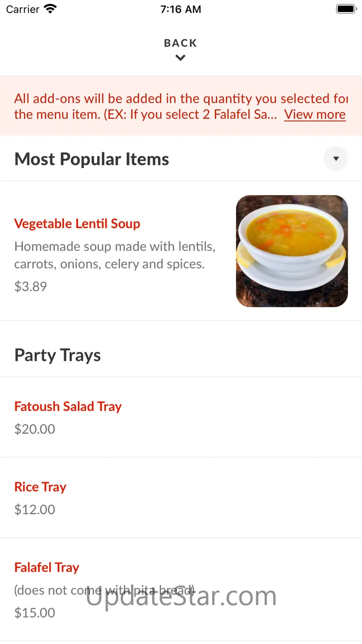Tap the soup description text

pos(115,255)
